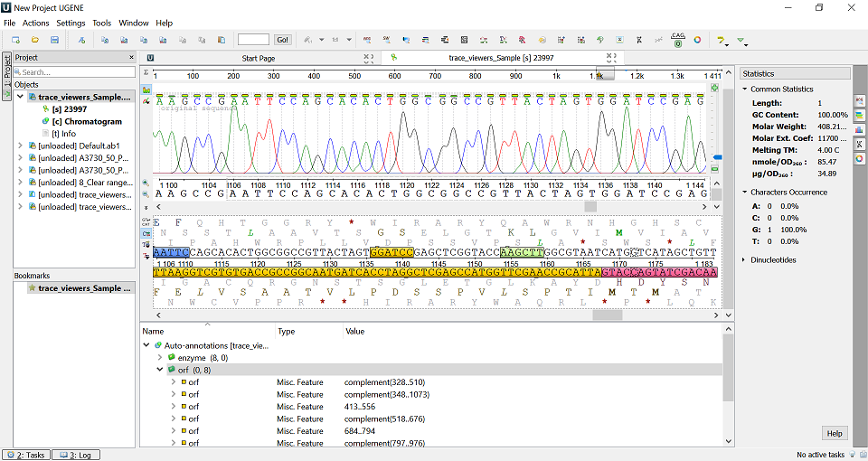Click the CAG codon table icon
This screenshot has width=868, height=461.
click(677, 39)
